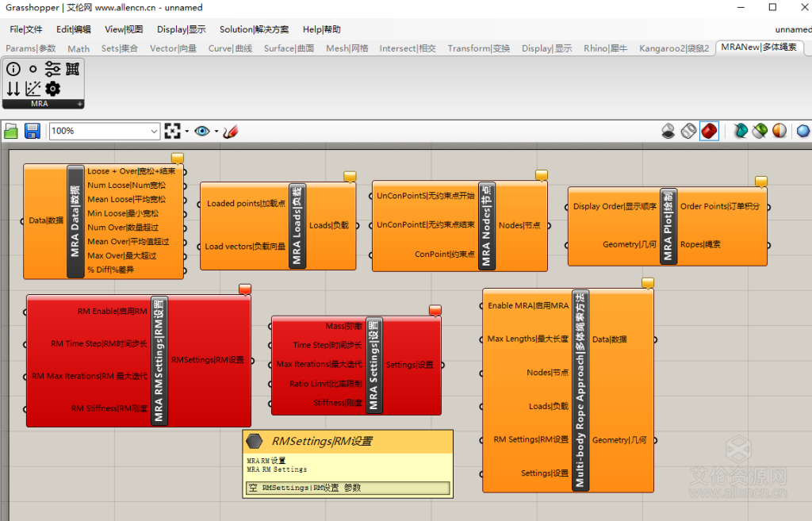Click the red balloon above MRA RMSettings component
812x521 pixels.
pyautogui.click(x=245, y=289)
